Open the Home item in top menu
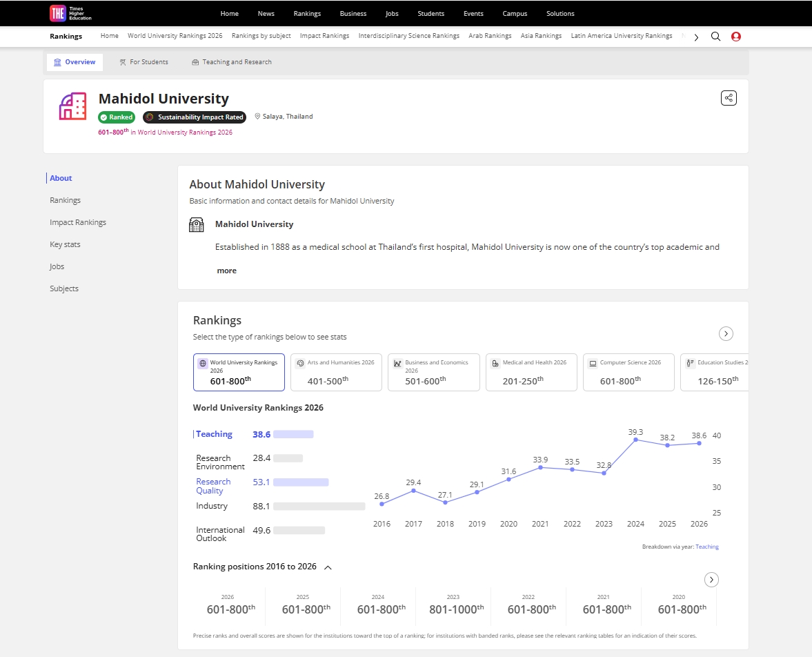This screenshot has height=657, width=812. (230, 14)
